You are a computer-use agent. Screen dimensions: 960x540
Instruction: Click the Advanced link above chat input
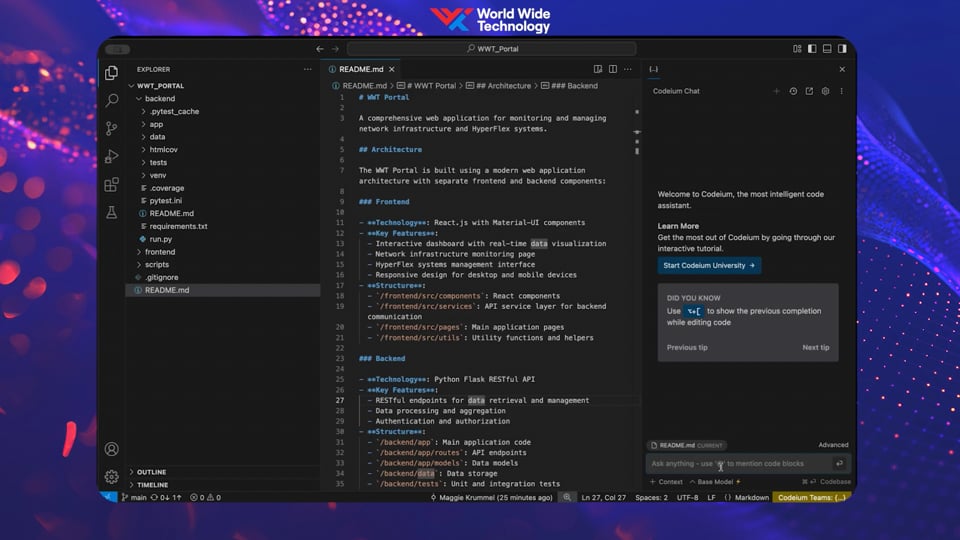point(833,445)
